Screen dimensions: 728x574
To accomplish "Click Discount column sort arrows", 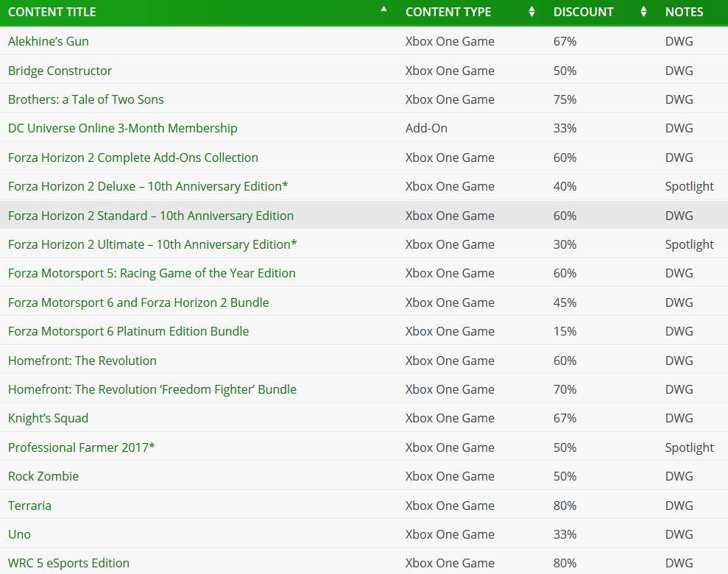I will [643, 12].
